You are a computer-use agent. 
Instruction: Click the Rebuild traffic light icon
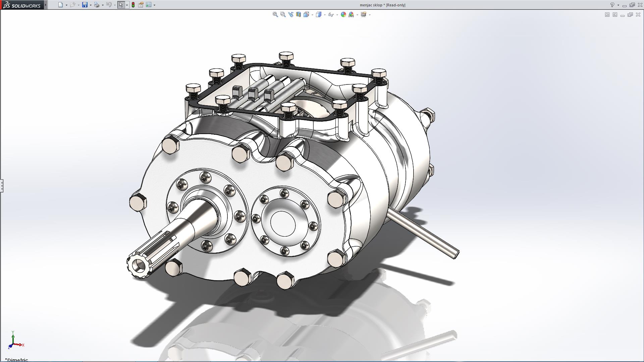(x=133, y=5)
